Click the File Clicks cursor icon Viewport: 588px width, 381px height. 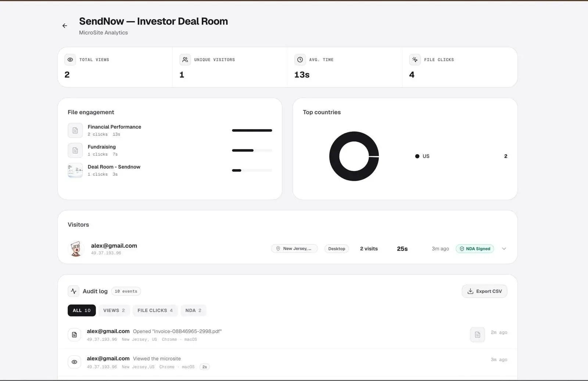point(415,59)
